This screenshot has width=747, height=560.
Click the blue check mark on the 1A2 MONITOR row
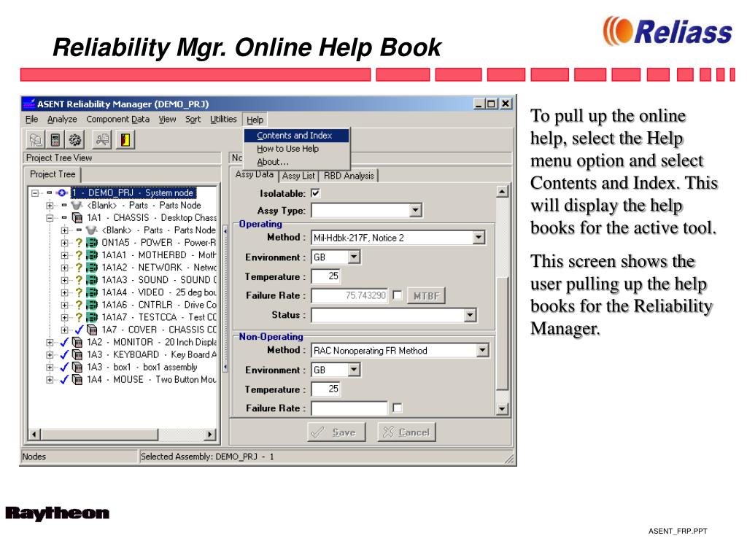[64, 342]
